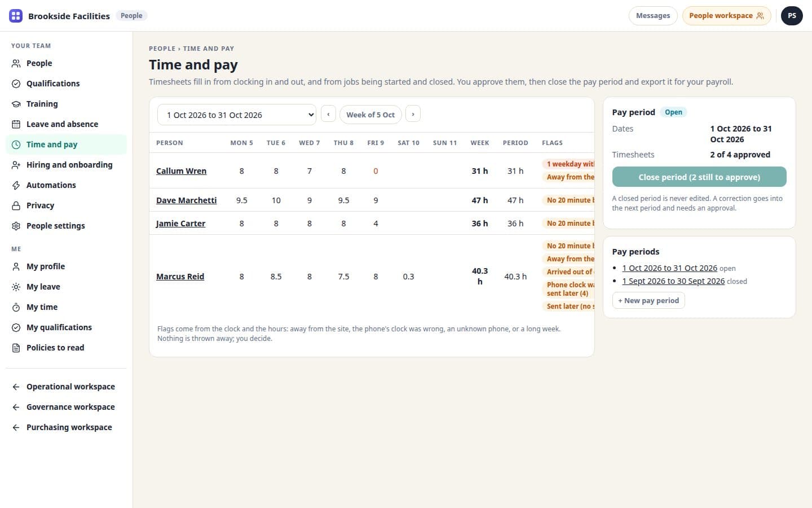This screenshot has width=812, height=508.
Task: Click the Hiring and onboarding icon
Action: [16, 165]
